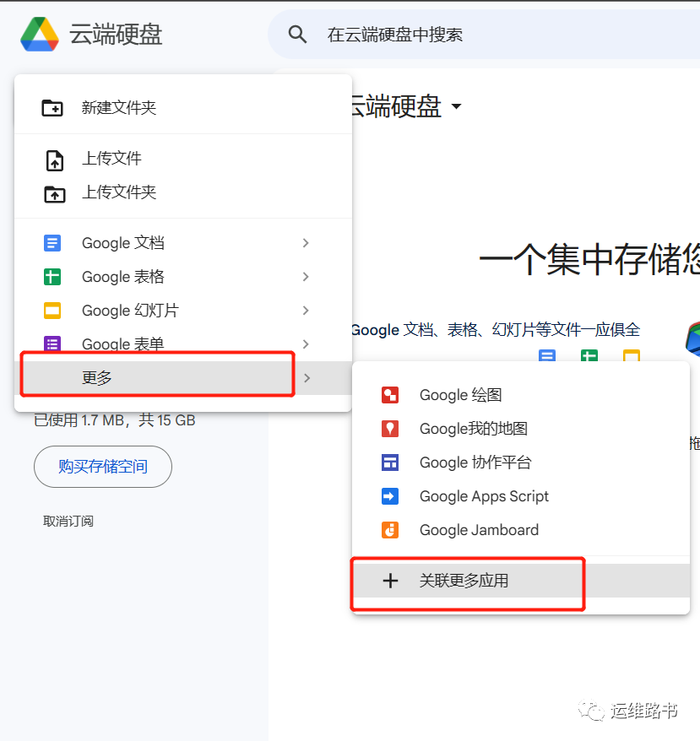Click the Google Apps Script arrow icon

tap(390, 496)
